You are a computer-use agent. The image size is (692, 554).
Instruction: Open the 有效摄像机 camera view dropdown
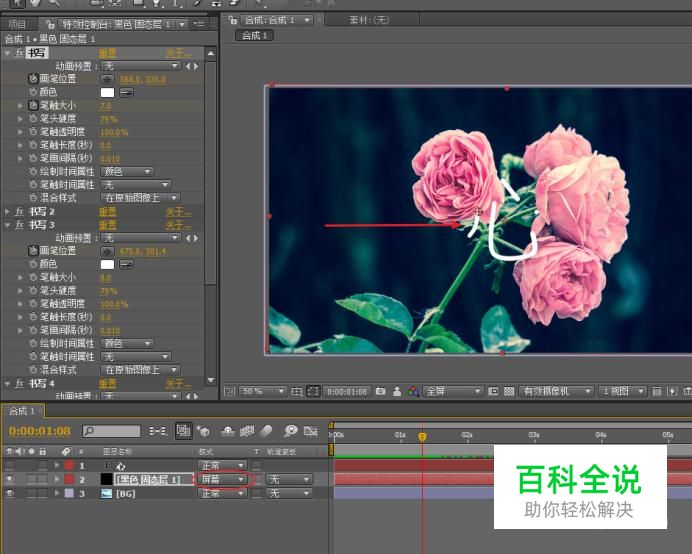(x=556, y=392)
